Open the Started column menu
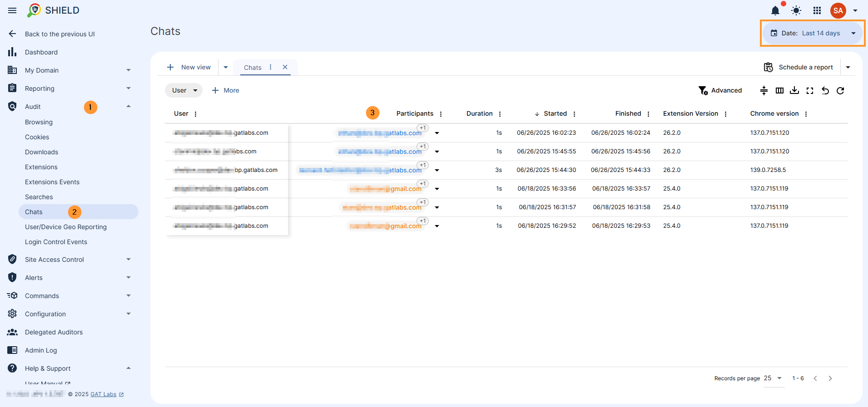Viewport: 868px width, 407px height. coord(575,114)
